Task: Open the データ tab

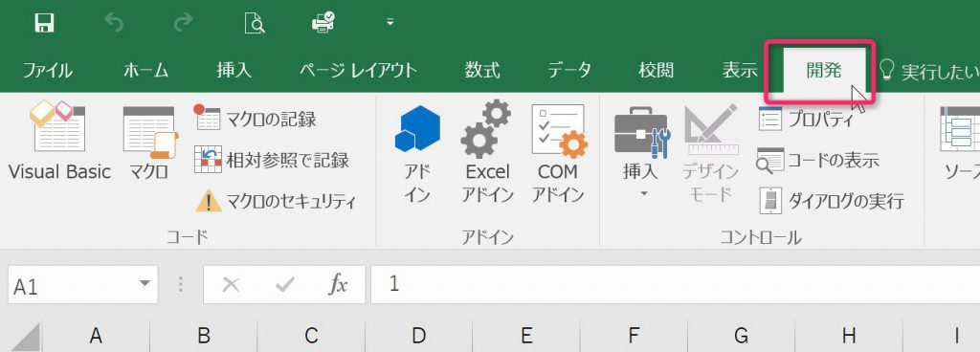Action: [x=569, y=70]
